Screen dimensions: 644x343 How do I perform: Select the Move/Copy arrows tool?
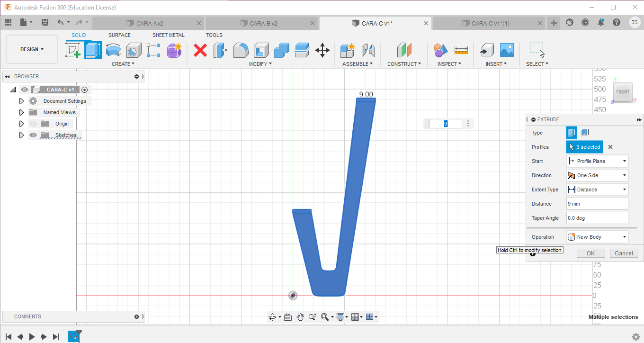pos(322,50)
